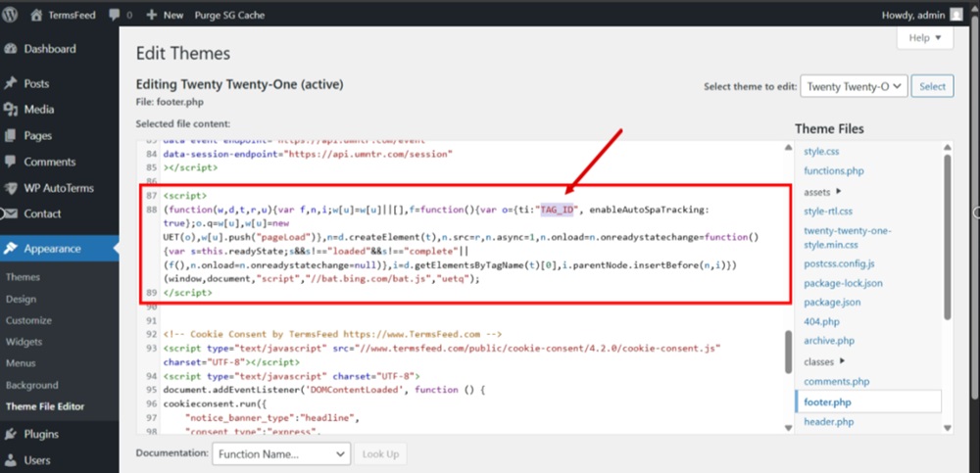Click the Plugins plug icon
This screenshot has height=473, width=980.
[10, 434]
